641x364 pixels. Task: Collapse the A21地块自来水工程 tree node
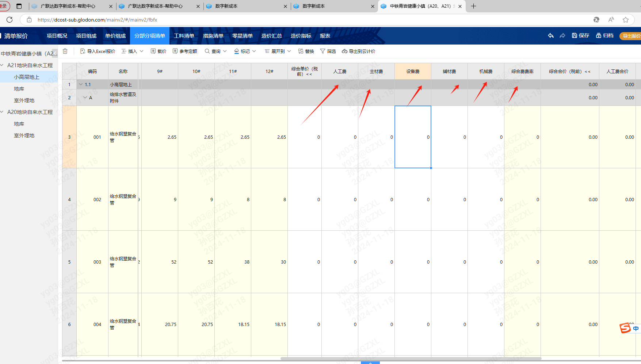(x=2, y=65)
